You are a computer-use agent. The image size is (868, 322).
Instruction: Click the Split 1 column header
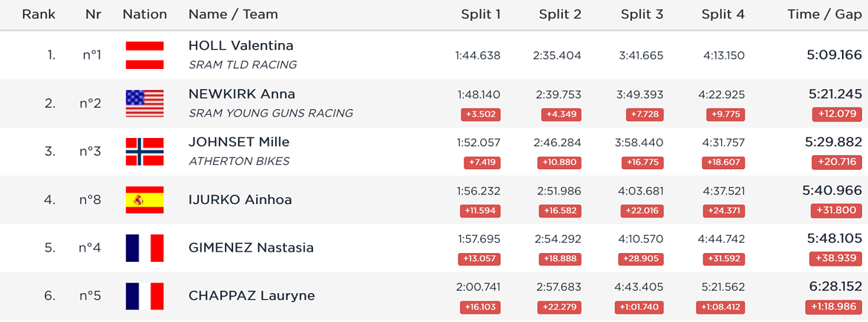point(481,14)
